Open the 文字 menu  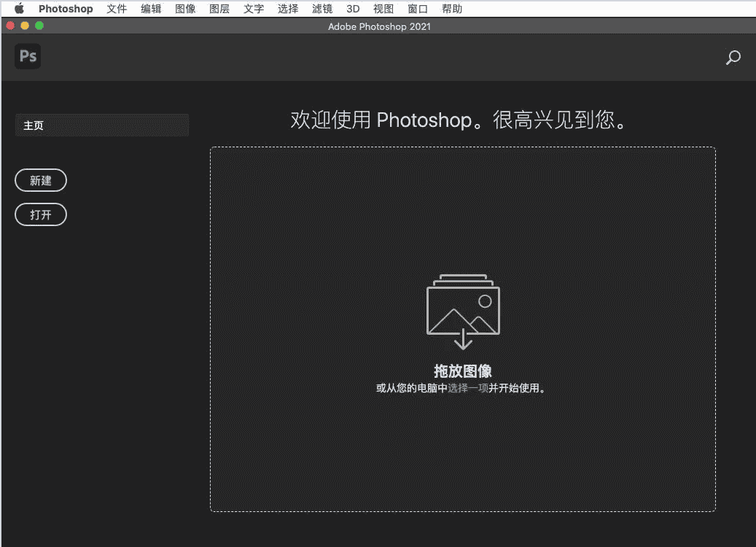(254, 9)
